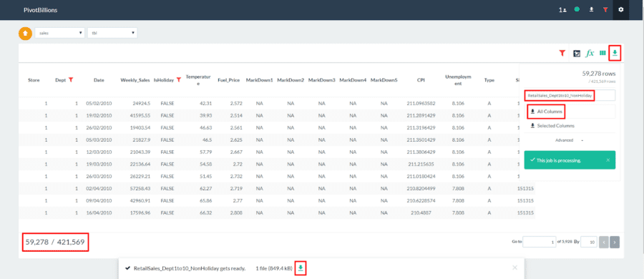Click the Fuel_Price column header
644x279 pixels.
[229, 80]
